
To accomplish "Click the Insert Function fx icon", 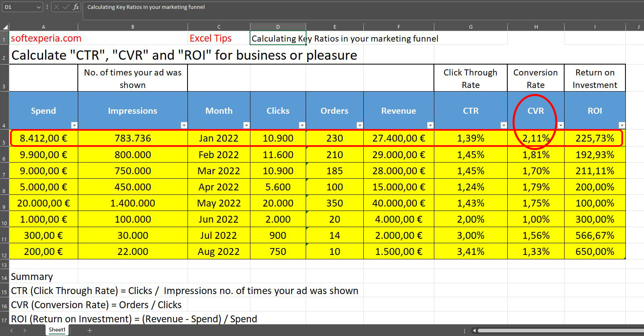I will coord(76,7).
